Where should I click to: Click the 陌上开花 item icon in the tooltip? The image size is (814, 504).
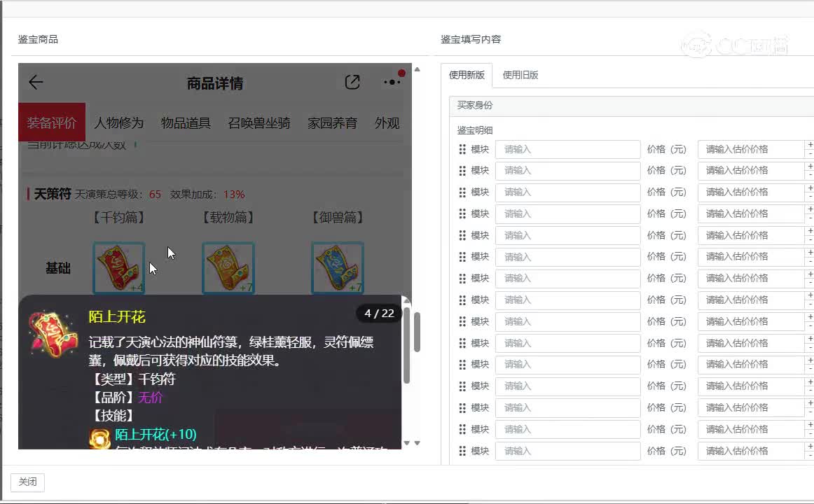(x=53, y=335)
